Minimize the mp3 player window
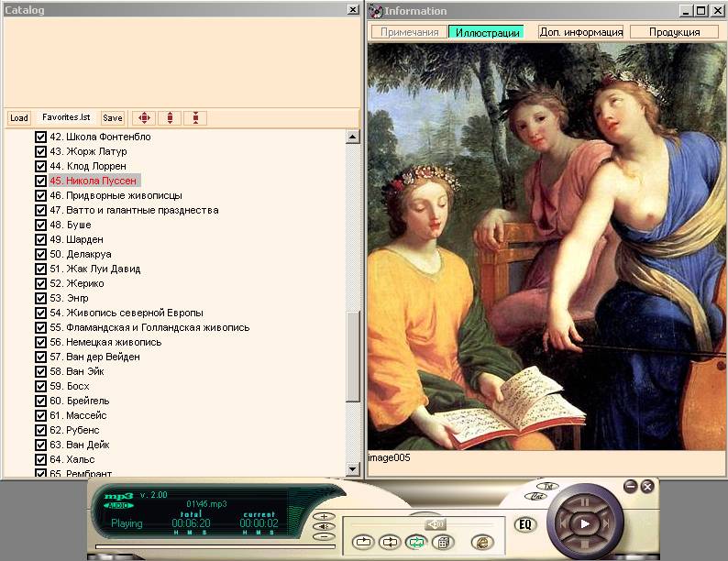 [630, 486]
